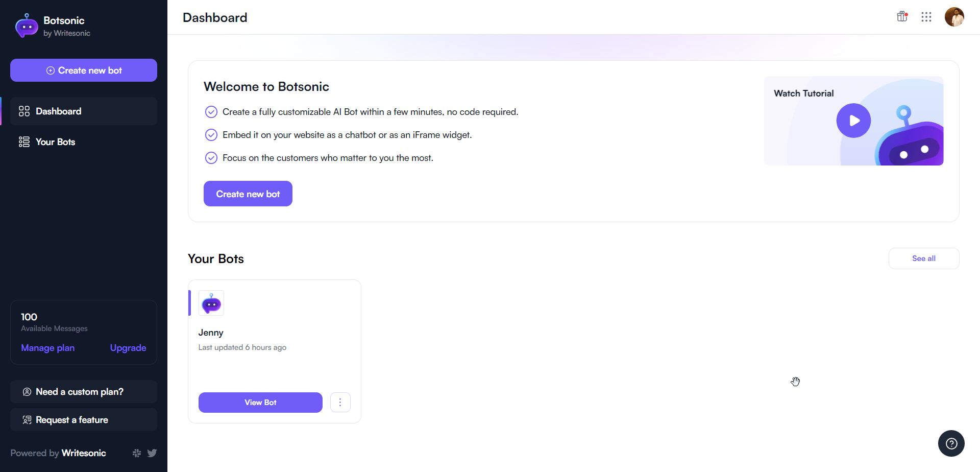Click the Botsonic robot logo

pyautogui.click(x=26, y=25)
